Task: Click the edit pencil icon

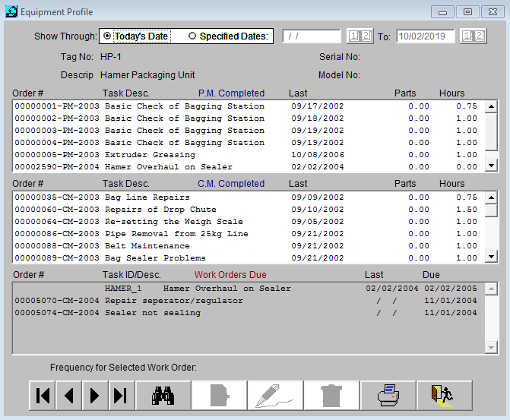Action: 275,396
